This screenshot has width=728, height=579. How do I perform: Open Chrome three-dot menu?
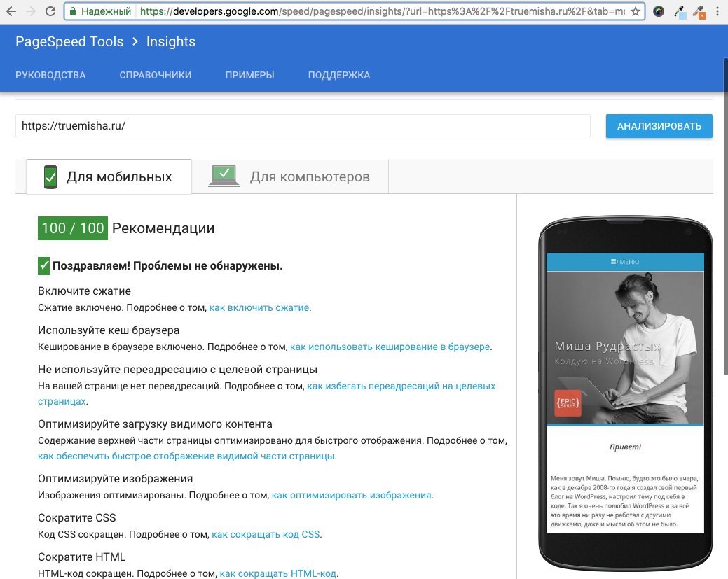tap(717, 11)
